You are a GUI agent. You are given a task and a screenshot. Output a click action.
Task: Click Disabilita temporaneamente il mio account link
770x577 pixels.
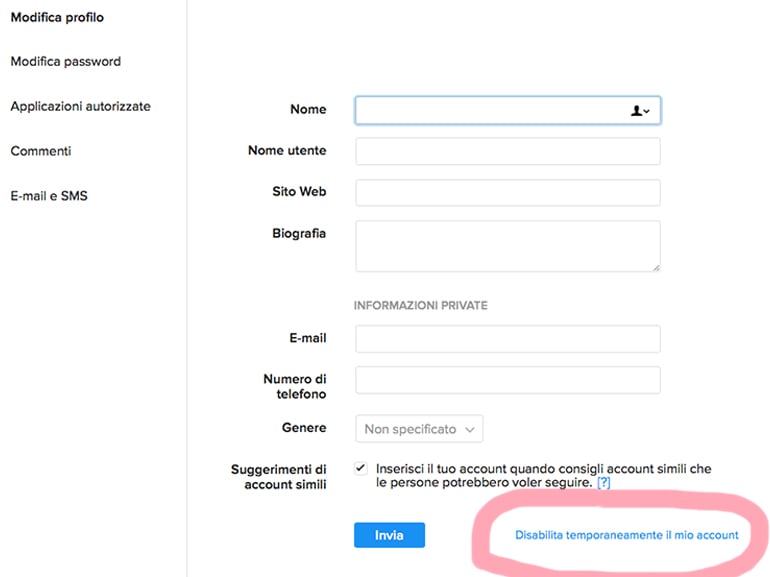[x=627, y=535]
